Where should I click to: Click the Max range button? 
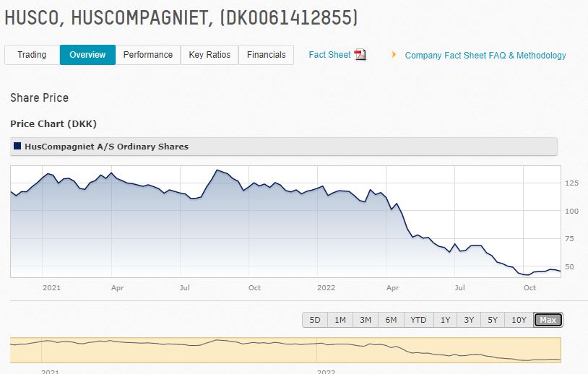548,320
